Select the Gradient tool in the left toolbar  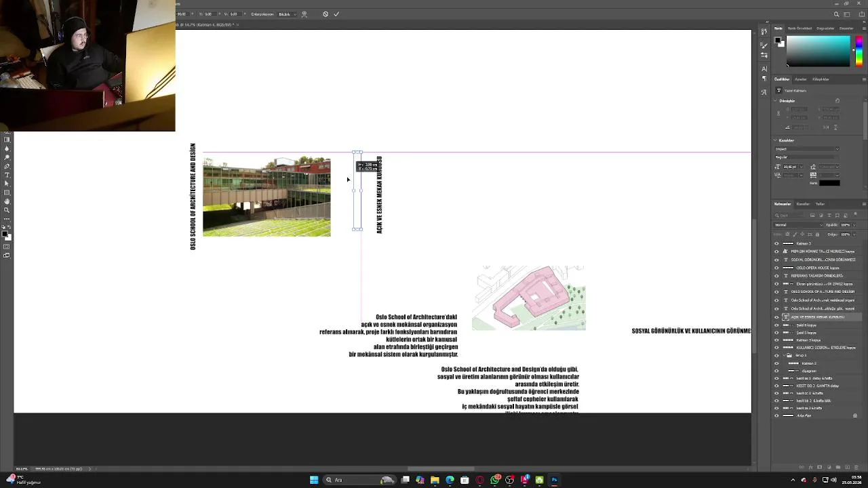pos(7,139)
